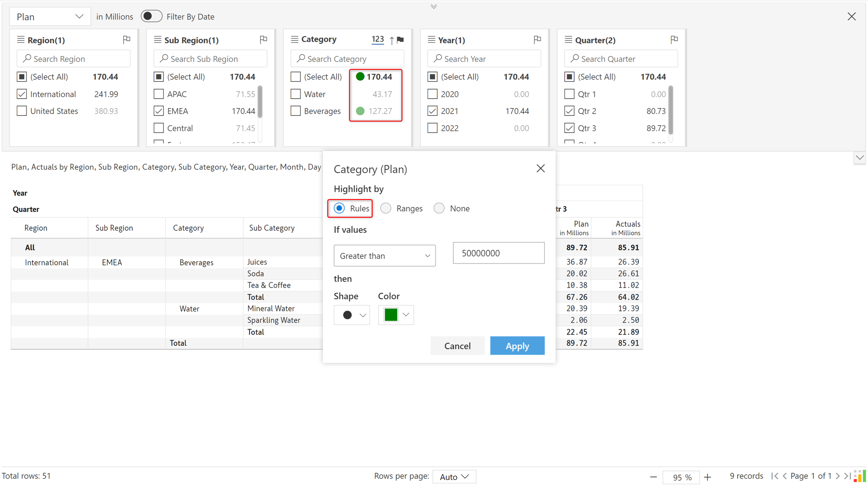Select the Ranges radio button
Image resolution: width=868 pixels, height=487 pixels.
(x=386, y=208)
